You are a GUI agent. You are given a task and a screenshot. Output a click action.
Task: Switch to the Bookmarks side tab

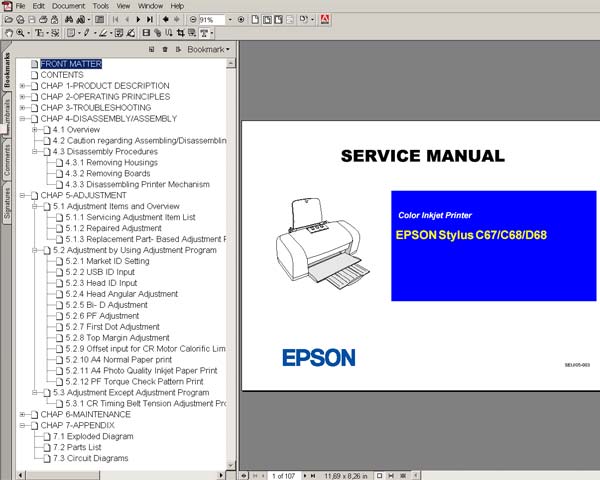click(x=7, y=69)
